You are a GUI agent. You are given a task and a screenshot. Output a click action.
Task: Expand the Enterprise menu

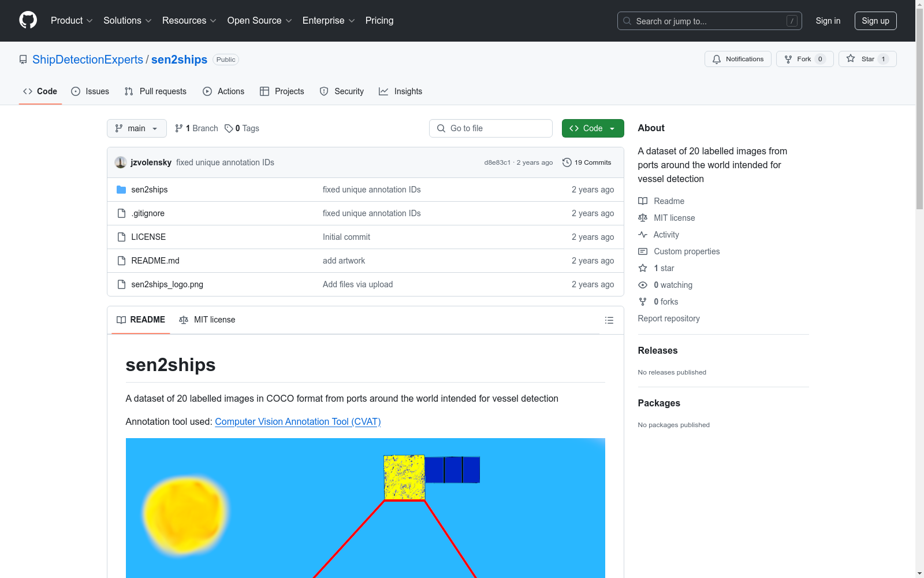[x=328, y=20]
